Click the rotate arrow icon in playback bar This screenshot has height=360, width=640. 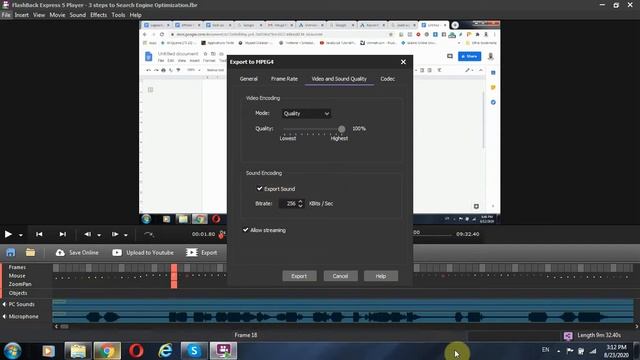coord(149,234)
